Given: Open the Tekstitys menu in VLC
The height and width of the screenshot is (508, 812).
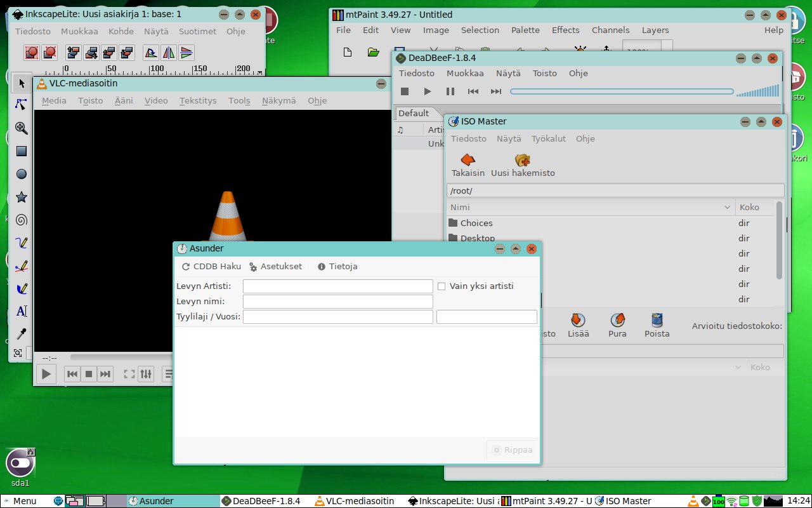Looking at the screenshot, I should coord(198,100).
